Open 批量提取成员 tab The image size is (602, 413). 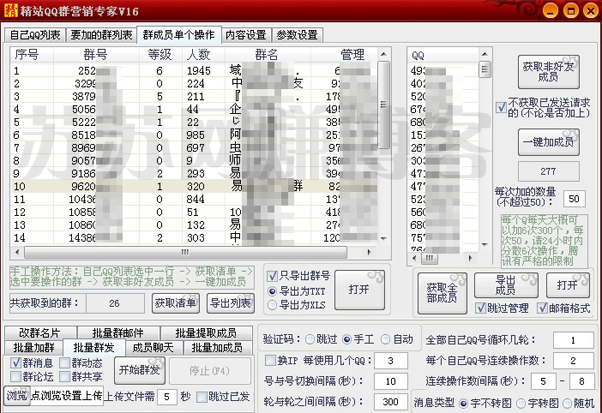206,333
